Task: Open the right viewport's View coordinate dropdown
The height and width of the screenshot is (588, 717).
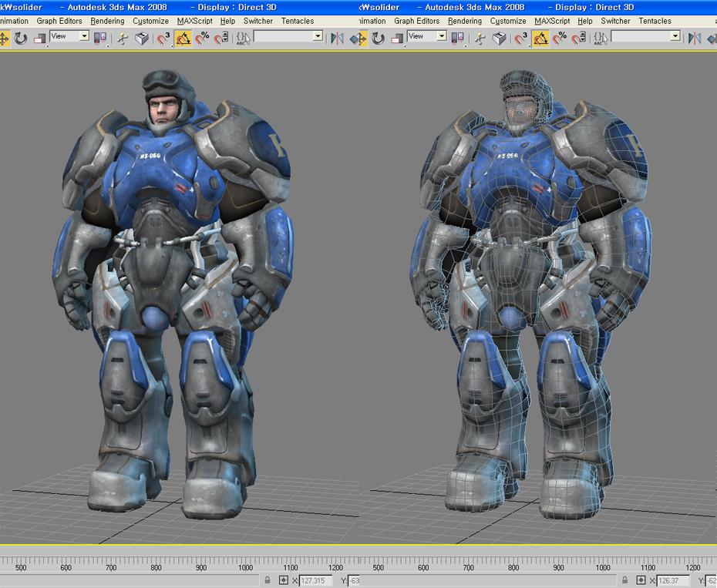Action: (x=426, y=36)
